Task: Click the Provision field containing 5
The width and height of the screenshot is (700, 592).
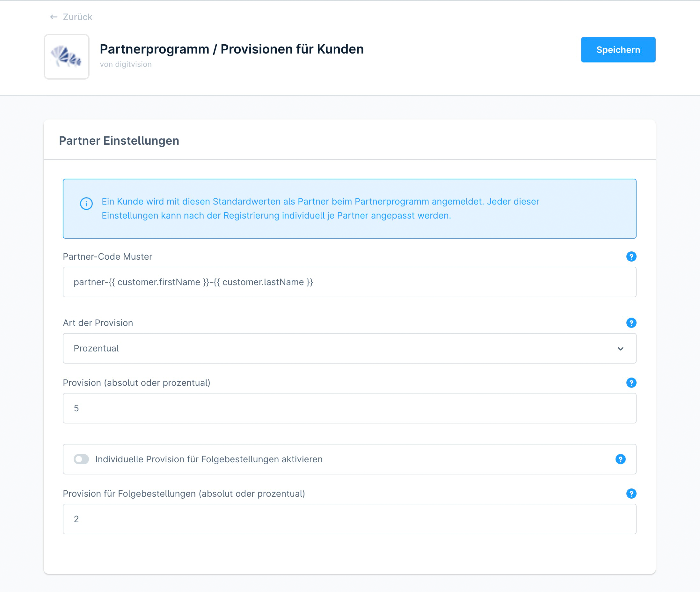Action: 349,408
